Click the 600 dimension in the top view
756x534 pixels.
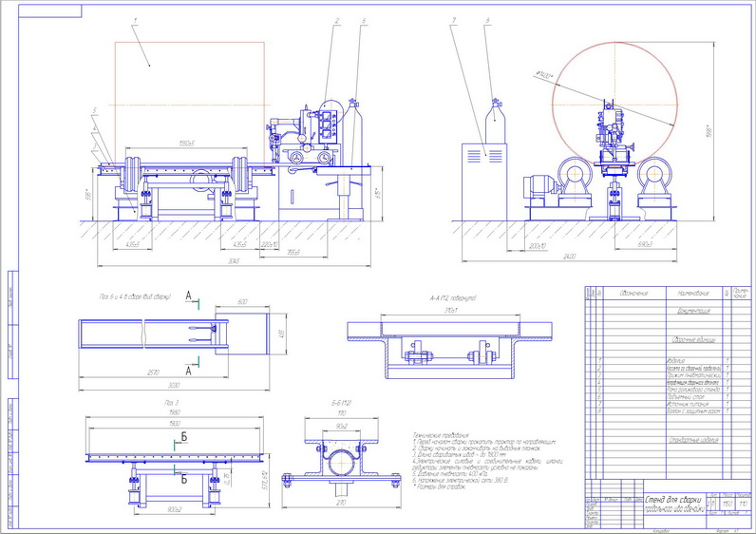pos(242,302)
